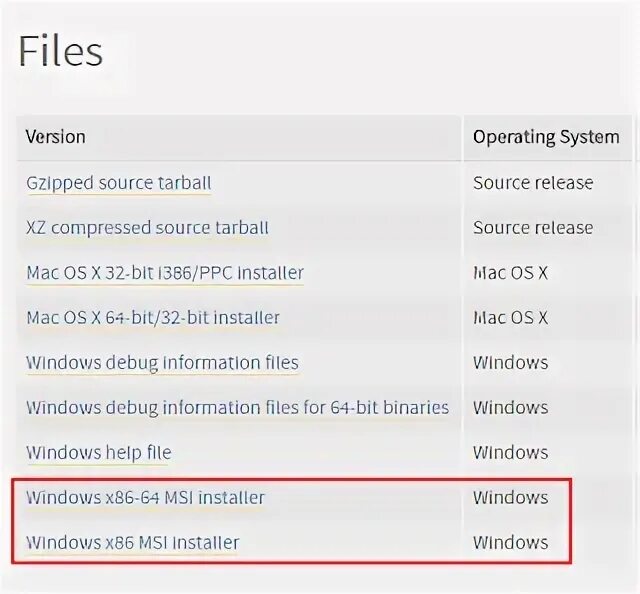640x594 pixels.
Task: Select Windows cell beside x86 MSI installer
Action: tap(511, 543)
